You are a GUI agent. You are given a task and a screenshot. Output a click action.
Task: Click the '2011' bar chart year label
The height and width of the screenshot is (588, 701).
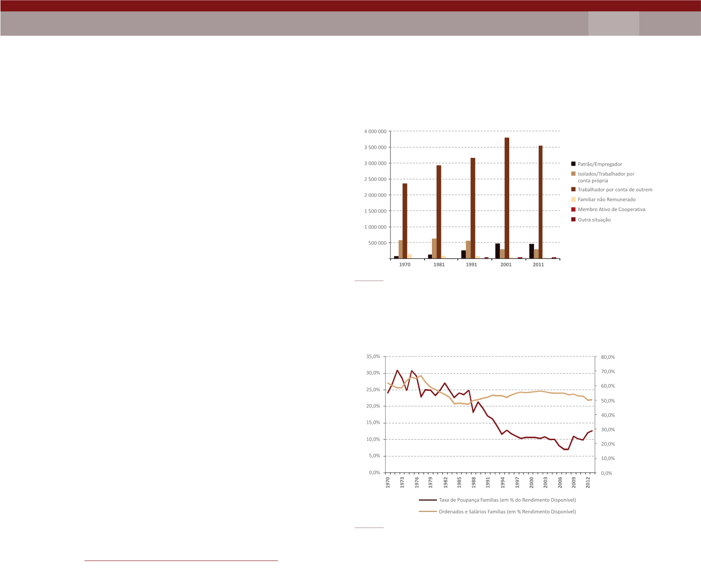538,265
